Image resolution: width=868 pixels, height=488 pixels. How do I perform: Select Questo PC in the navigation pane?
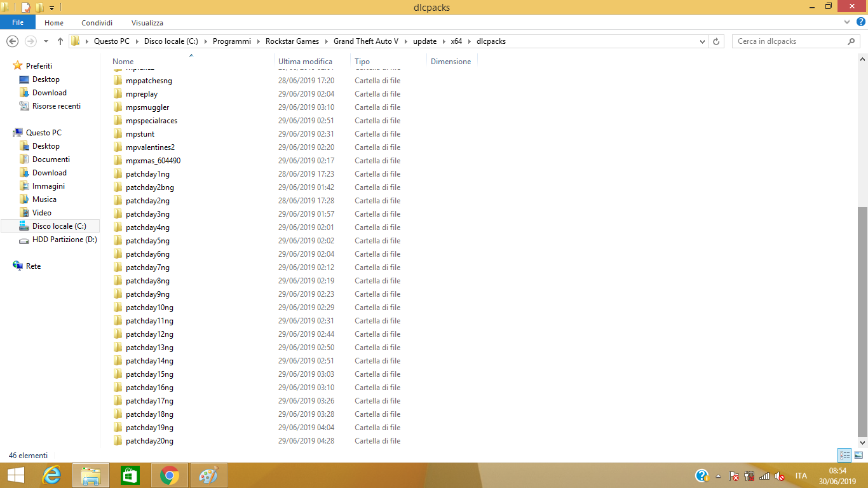click(x=43, y=133)
